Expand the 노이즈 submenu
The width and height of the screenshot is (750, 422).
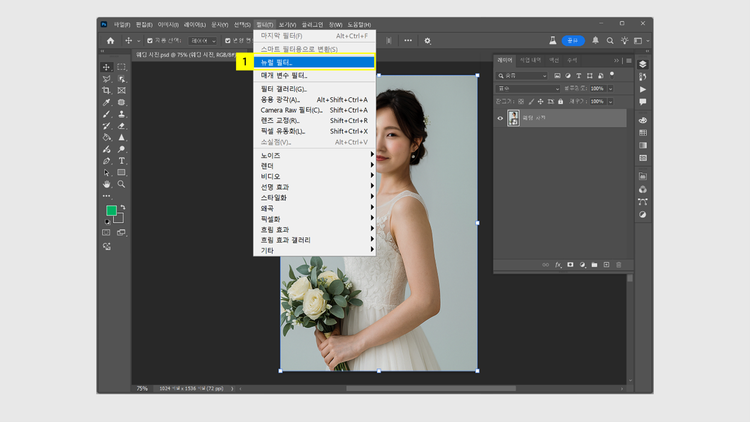(x=314, y=155)
